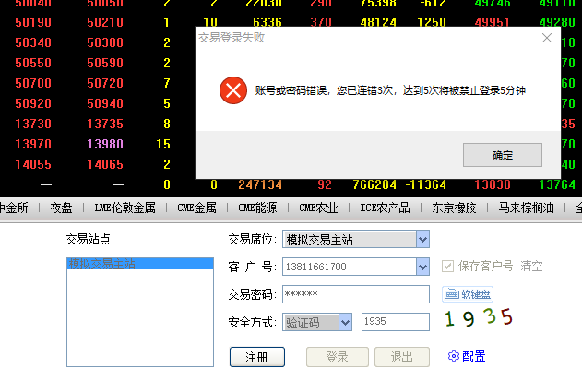Click 清空 to clear saved accounts
The image size is (582, 392).
531,266
